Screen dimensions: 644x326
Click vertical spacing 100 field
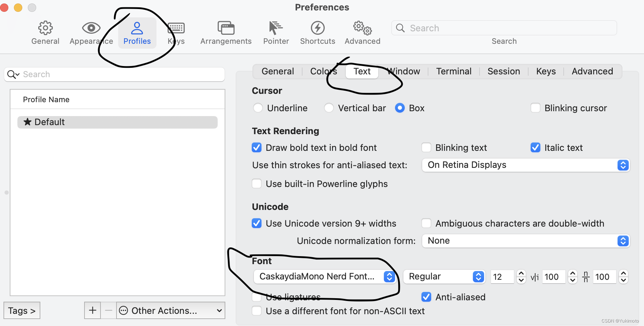[x=605, y=277]
